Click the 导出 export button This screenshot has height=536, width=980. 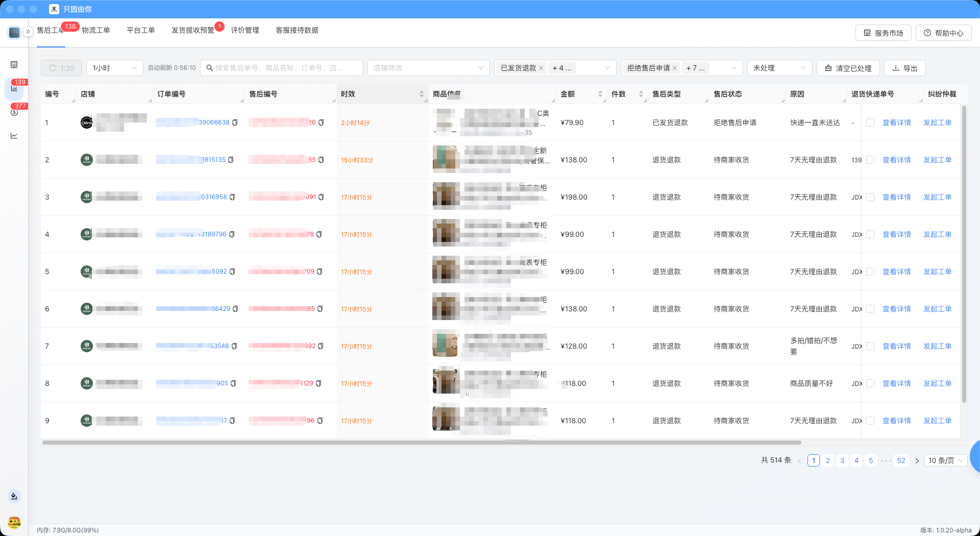coord(904,68)
